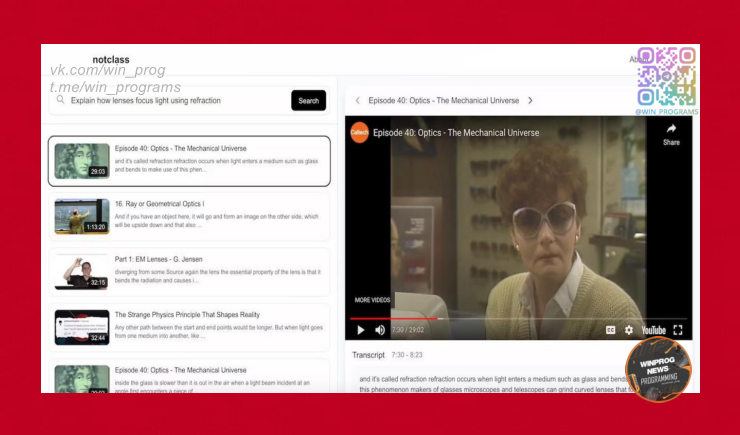Open thumbnail with 32:44 duration

pos(82,327)
